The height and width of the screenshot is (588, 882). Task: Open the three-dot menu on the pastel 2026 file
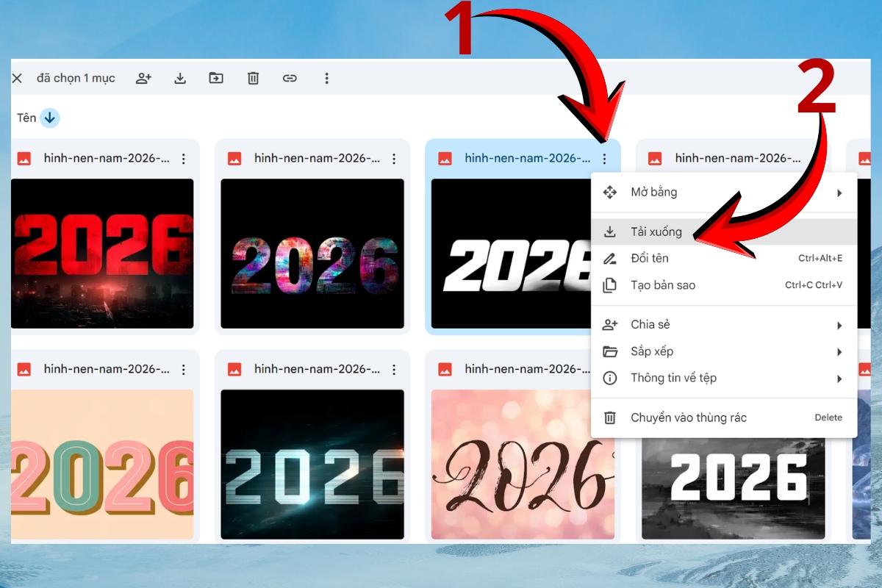[x=184, y=368]
